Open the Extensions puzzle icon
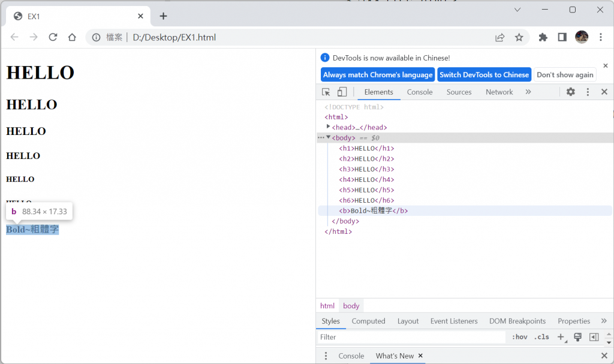The height and width of the screenshot is (364, 614). (543, 37)
